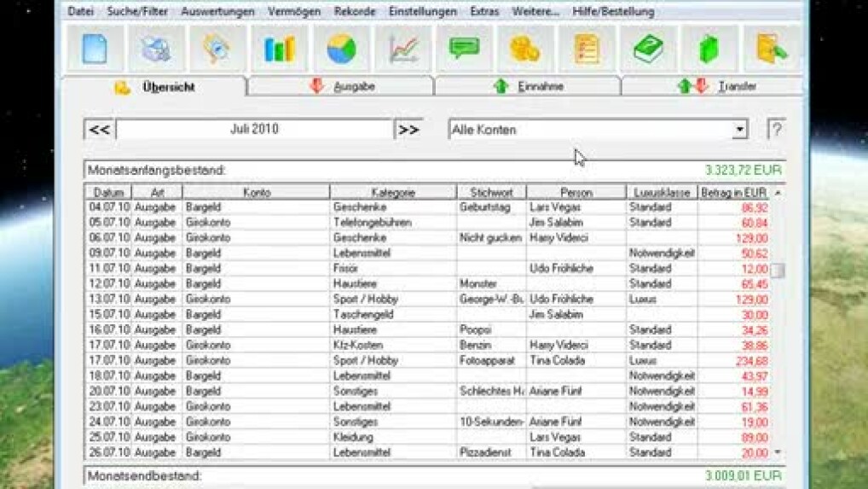
Task: Expand the Alle Konten account dropdown
Action: tap(739, 130)
